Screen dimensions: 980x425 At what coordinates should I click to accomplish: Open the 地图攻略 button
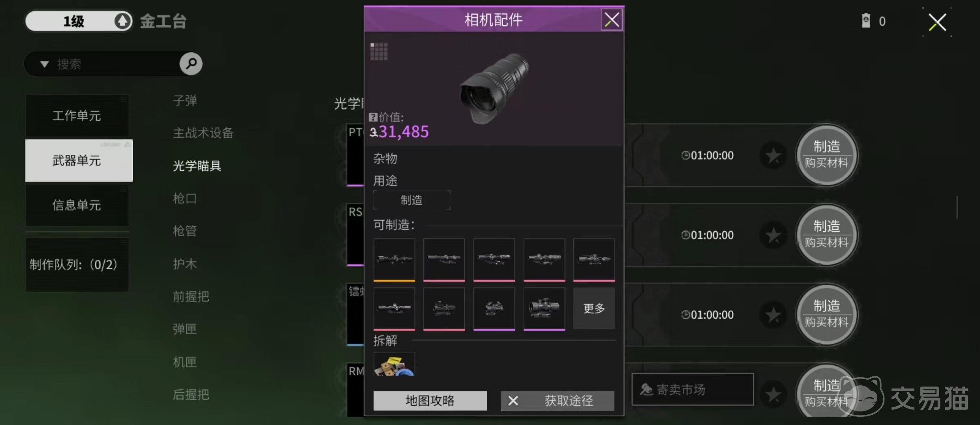click(430, 400)
